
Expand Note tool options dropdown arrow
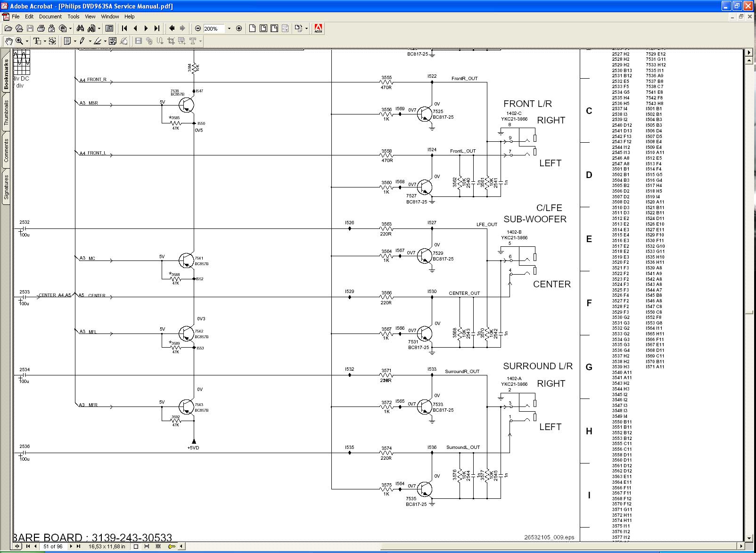74,41
